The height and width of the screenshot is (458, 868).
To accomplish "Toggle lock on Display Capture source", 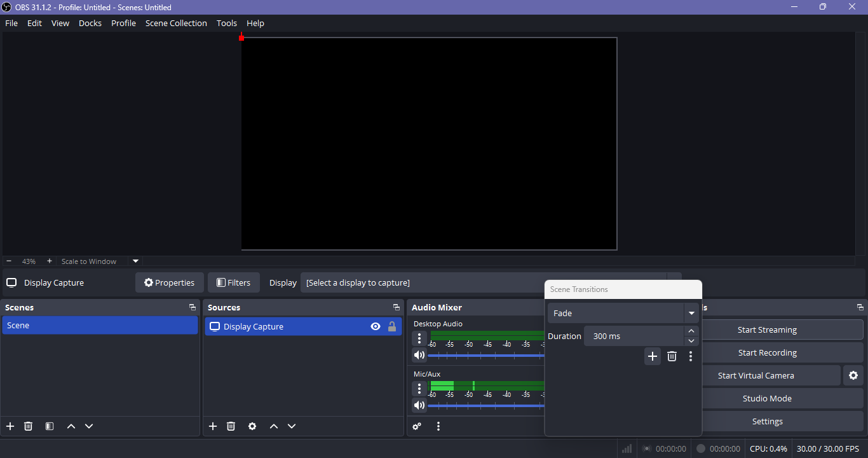I will tap(392, 326).
